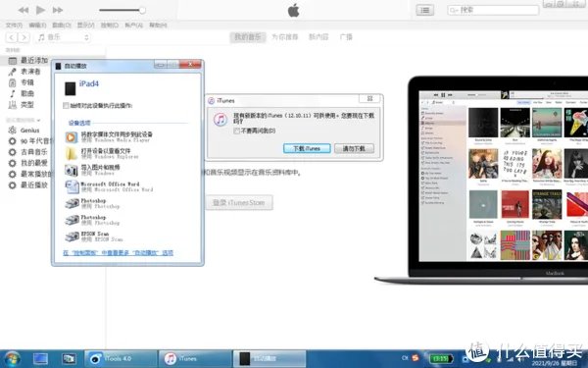Collapse the music playlists section header
This screenshot has height=368, width=588.
[x=23, y=120]
